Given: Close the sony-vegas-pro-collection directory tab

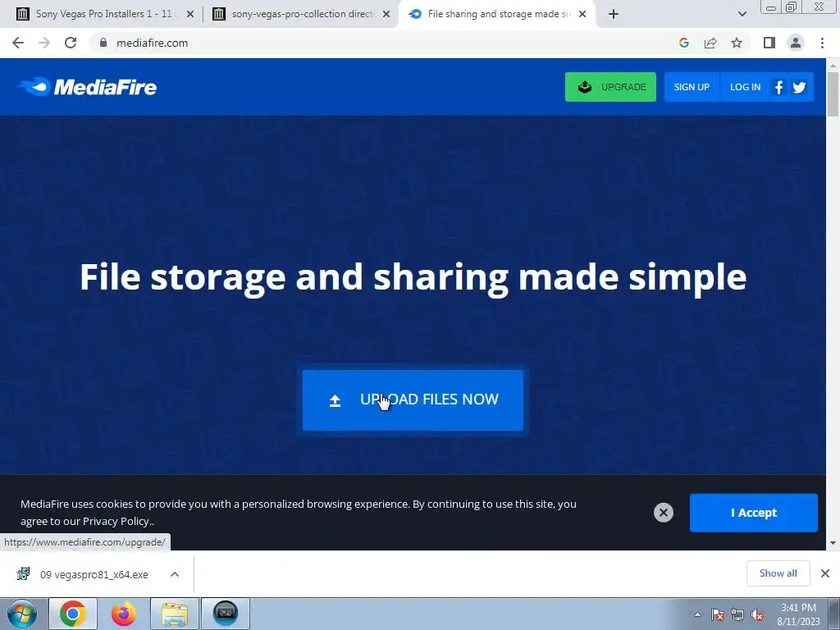Looking at the screenshot, I should coord(386,14).
